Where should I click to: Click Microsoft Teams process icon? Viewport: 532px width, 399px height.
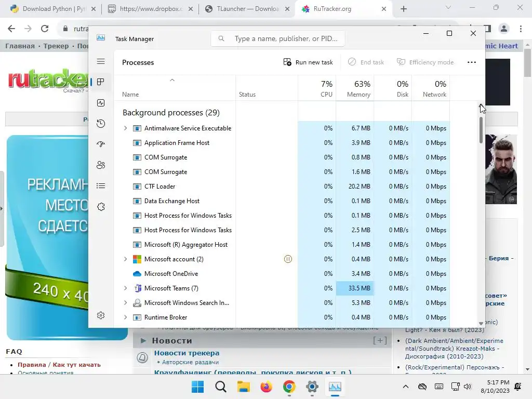(x=137, y=288)
